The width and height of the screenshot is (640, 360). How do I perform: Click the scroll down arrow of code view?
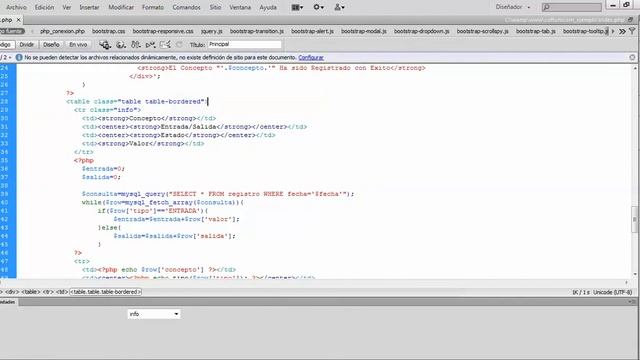tap(635, 274)
